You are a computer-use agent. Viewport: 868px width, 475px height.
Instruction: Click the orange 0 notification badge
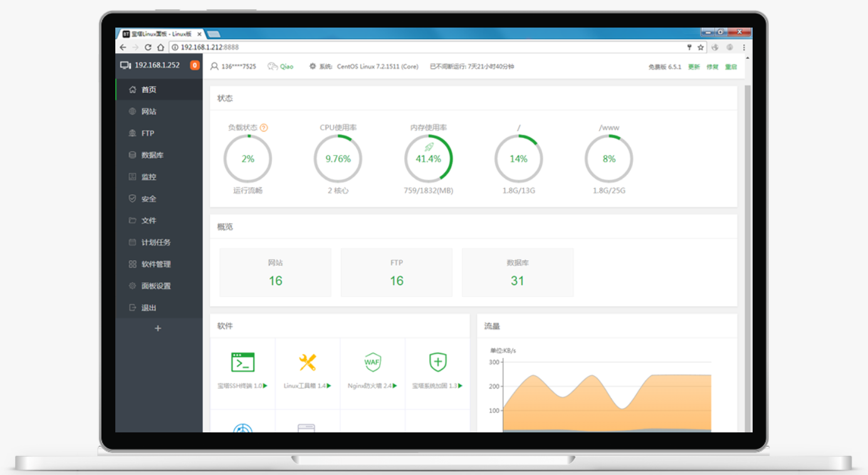(x=194, y=65)
